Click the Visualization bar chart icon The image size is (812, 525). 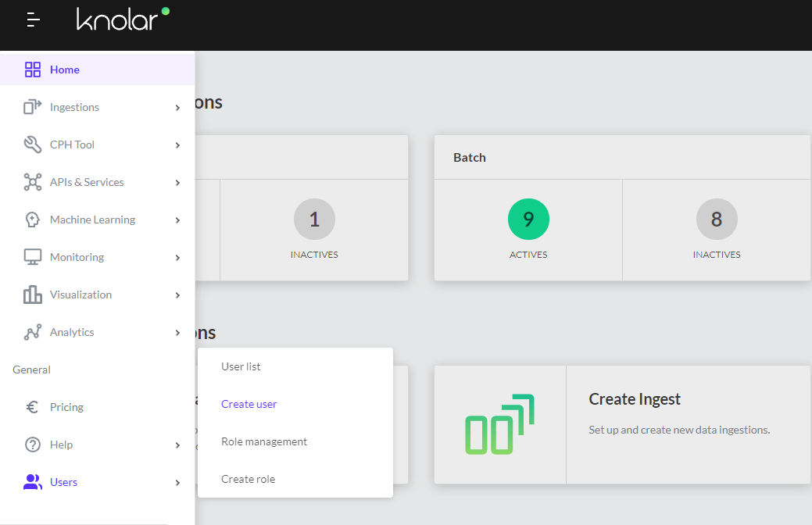(x=33, y=295)
